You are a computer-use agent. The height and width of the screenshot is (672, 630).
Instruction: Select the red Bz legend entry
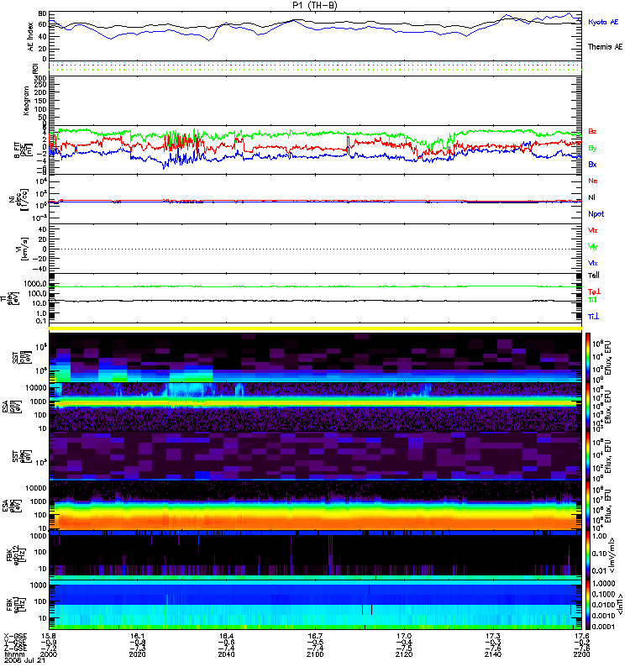pos(593,132)
